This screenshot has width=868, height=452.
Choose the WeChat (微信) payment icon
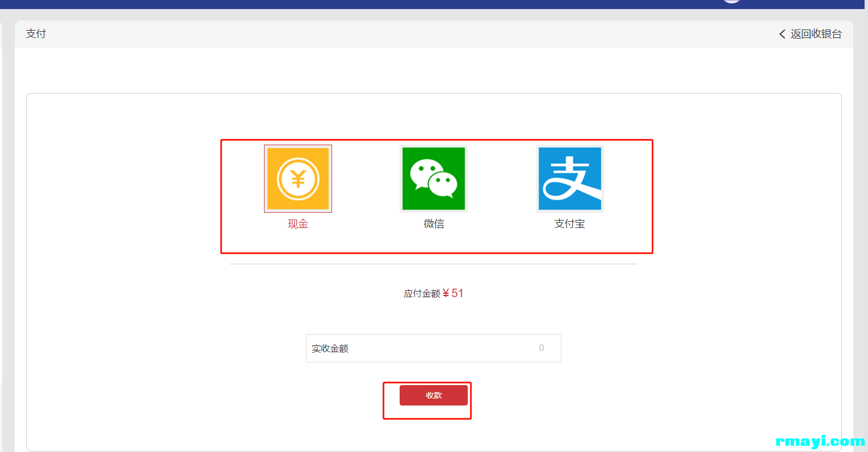click(x=434, y=179)
